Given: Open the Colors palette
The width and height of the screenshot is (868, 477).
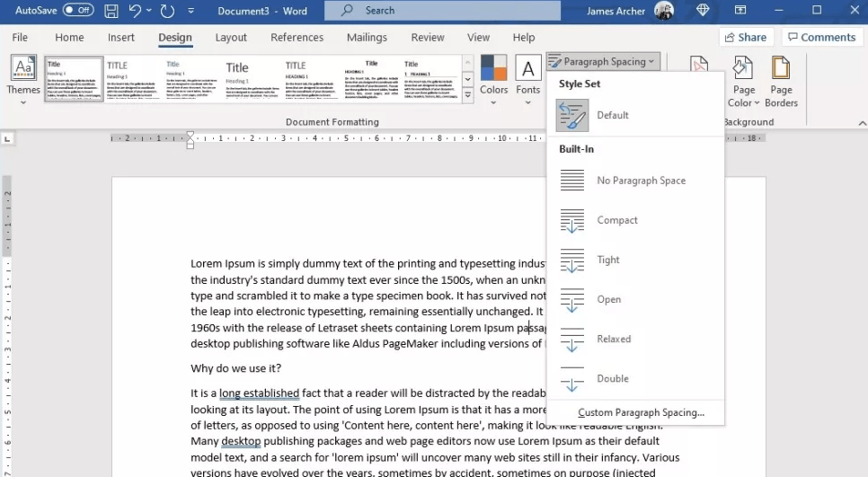Looking at the screenshot, I should pos(493,80).
